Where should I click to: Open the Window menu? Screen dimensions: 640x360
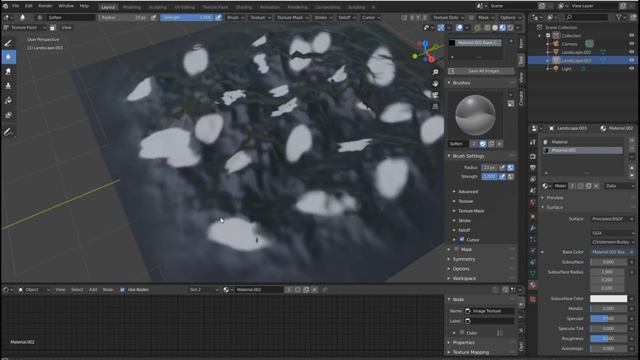(x=66, y=6)
